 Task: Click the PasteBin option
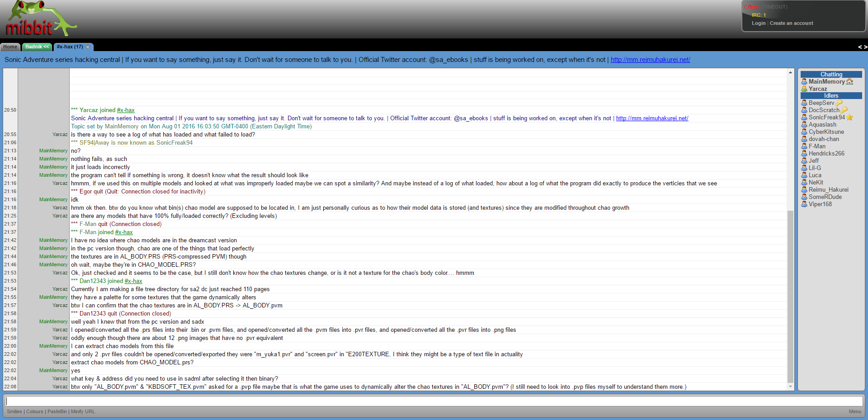57,412
